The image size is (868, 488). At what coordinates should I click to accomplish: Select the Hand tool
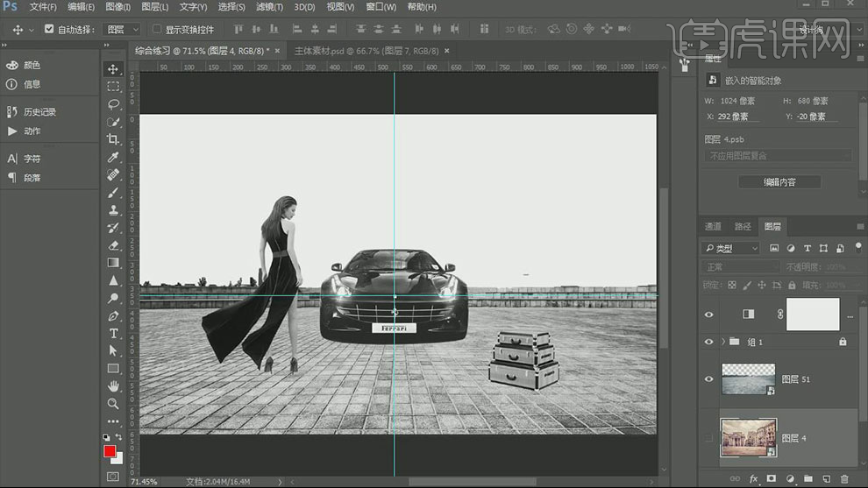tap(113, 385)
